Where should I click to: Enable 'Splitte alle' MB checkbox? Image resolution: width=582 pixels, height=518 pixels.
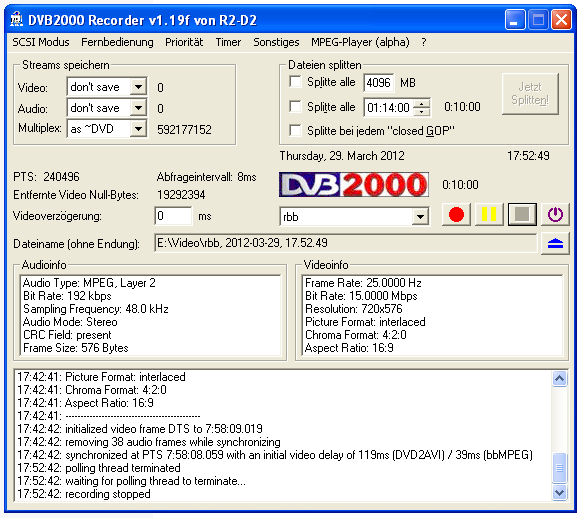pos(295,82)
